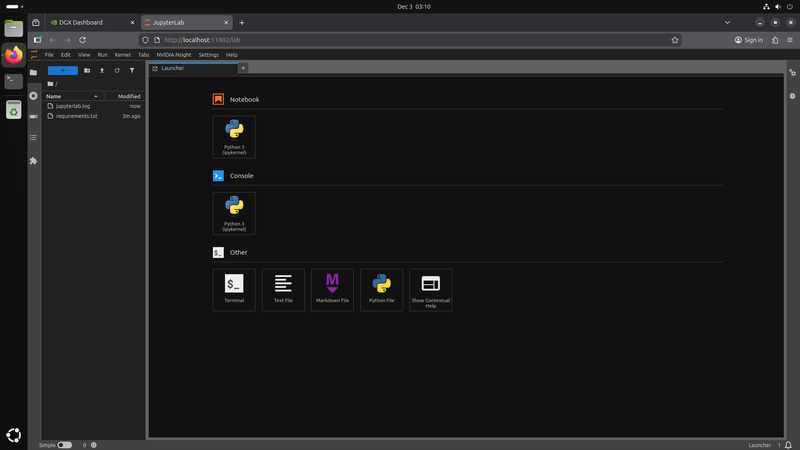Open the GPU dashboards sidebar icon
Screen dimensions: 800x450
tap(34, 117)
